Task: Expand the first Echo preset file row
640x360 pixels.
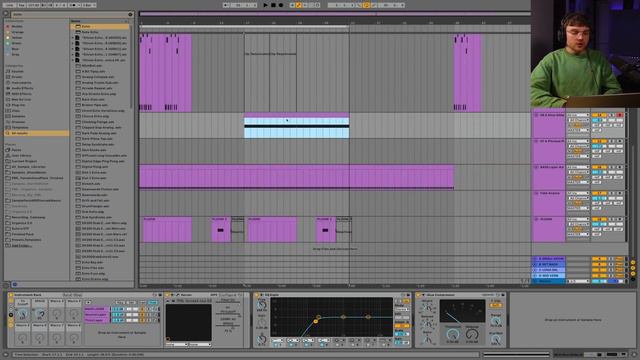Action: 73,38
